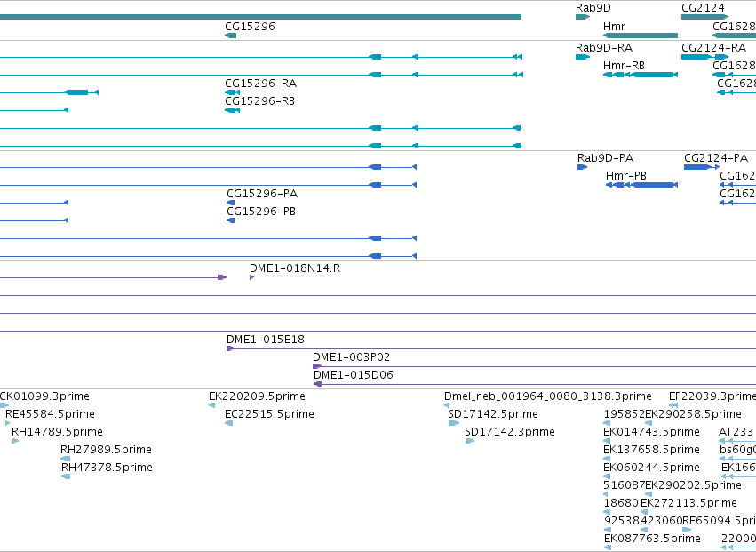The width and height of the screenshot is (756, 552).
Task: Select the EK220209.5prime EST label
Action: click(x=257, y=396)
